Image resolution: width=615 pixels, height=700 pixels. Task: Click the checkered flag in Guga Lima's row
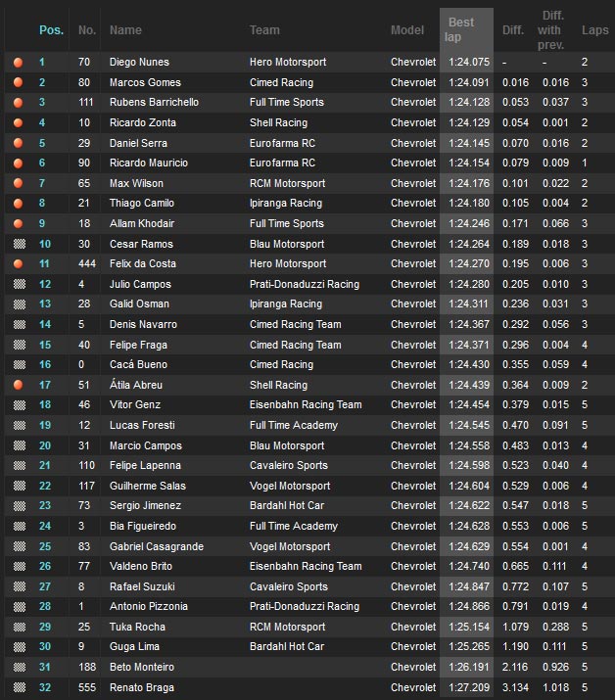(x=20, y=647)
